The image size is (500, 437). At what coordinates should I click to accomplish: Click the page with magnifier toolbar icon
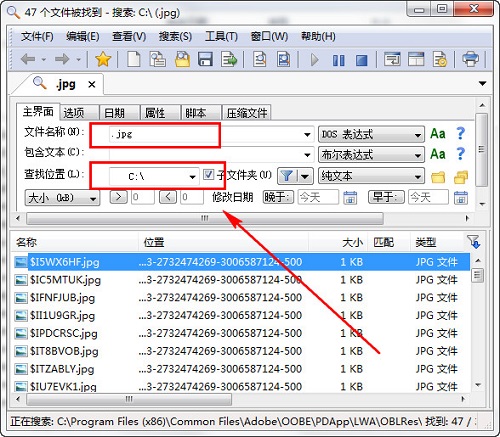point(260,60)
